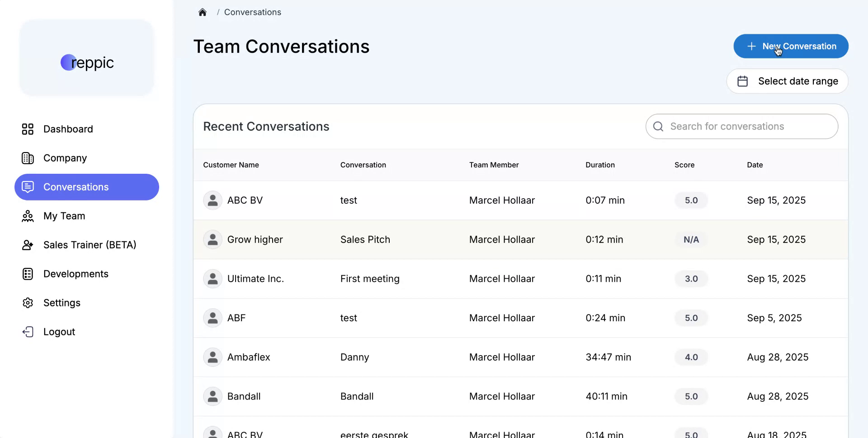Open the Conversations sidebar menu item
Viewport: 868px width, 438px height.
[87, 187]
